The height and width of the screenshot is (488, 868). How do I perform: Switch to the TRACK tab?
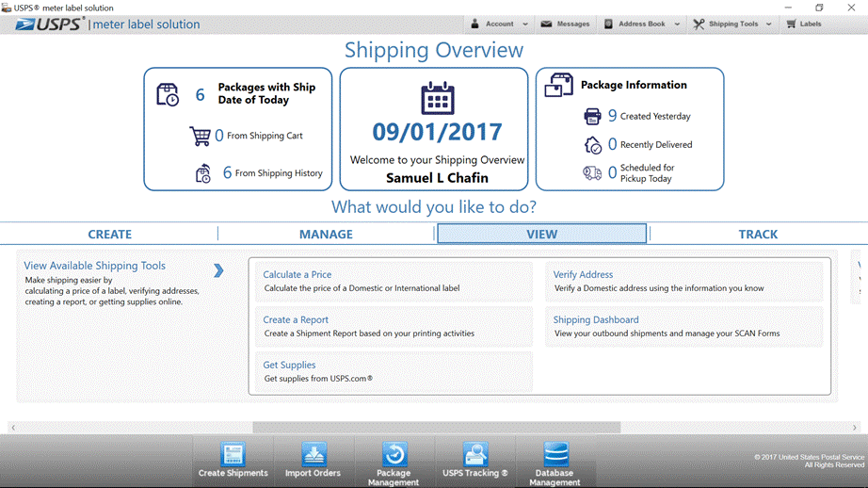758,234
